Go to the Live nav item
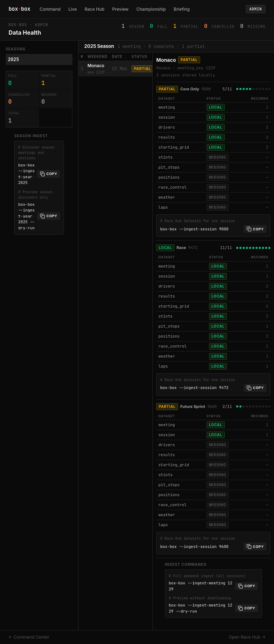 (72, 9)
